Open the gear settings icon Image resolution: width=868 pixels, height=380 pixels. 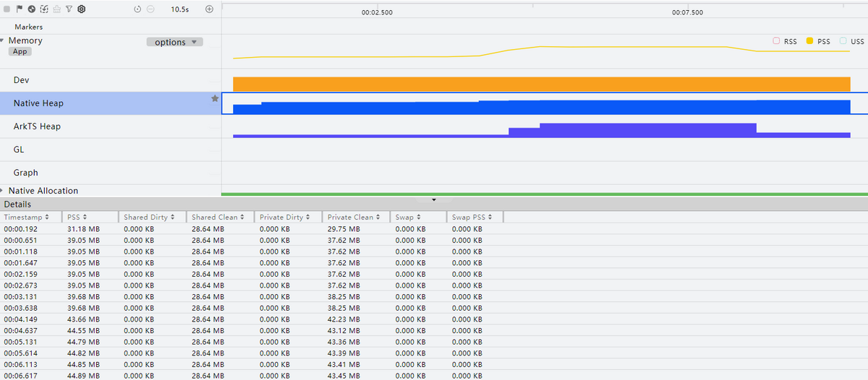click(x=82, y=9)
